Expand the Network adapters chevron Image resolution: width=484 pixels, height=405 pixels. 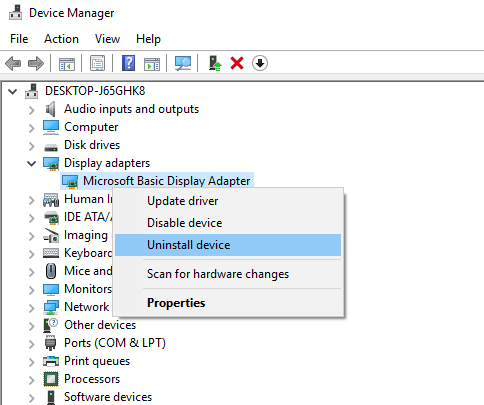31,308
